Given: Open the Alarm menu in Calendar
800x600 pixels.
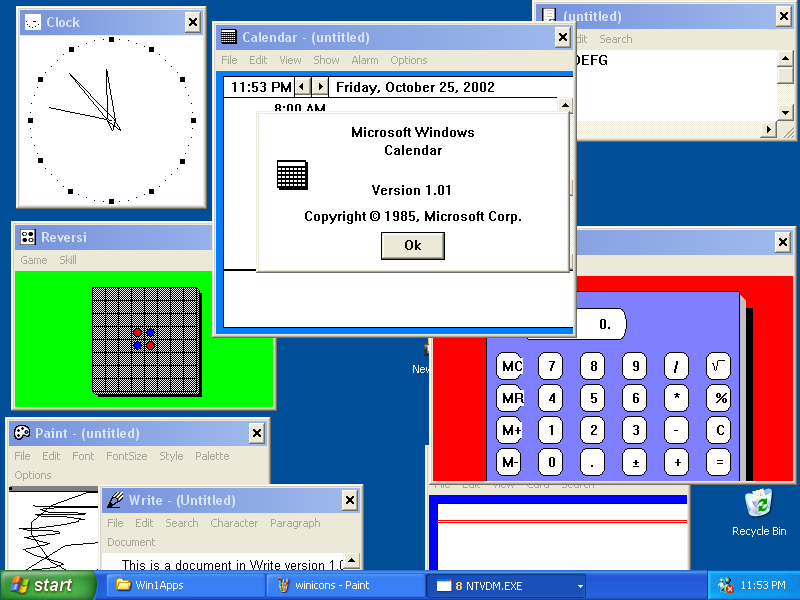Looking at the screenshot, I should [x=364, y=60].
